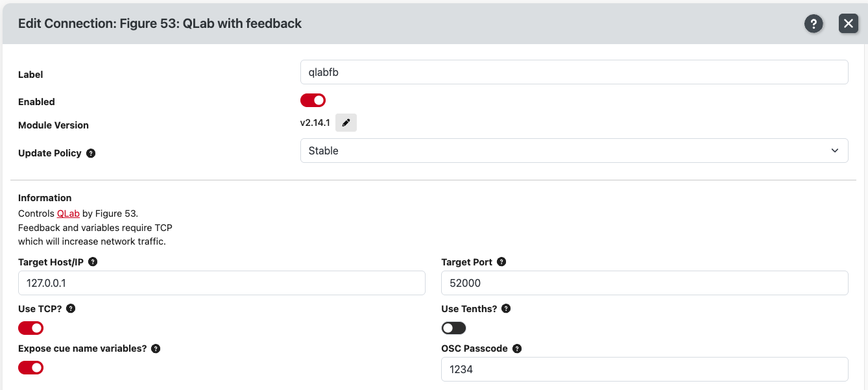The image size is (868, 390).
Task: Open the help icon in dialog header
Action: point(814,23)
